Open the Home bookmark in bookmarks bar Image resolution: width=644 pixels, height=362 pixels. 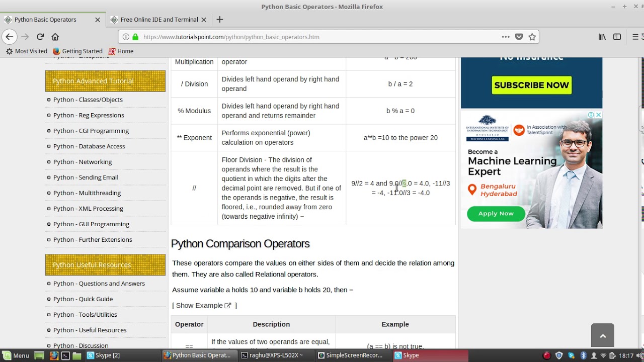click(x=121, y=51)
